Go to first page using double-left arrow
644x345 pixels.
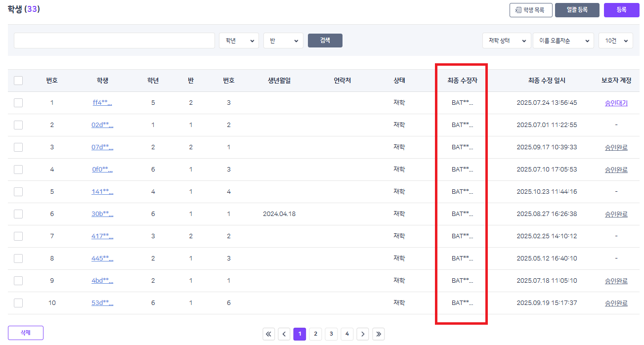coord(269,334)
